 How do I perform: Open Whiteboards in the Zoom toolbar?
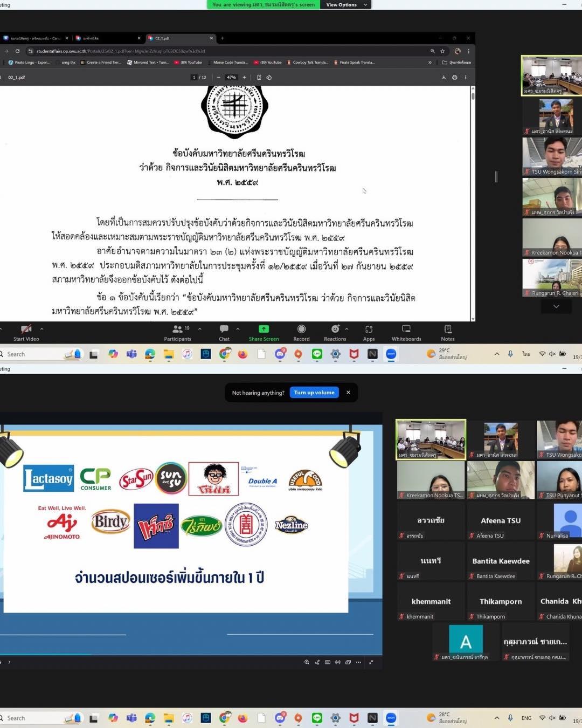(406, 333)
